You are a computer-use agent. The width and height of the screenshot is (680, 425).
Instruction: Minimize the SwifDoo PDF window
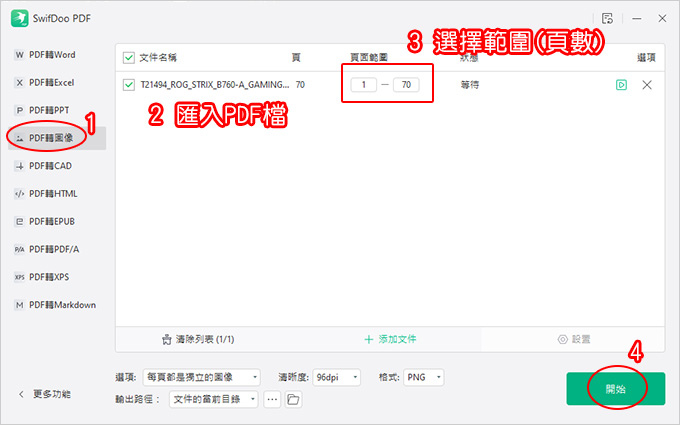pyautogui.click(x=637, y=19)
